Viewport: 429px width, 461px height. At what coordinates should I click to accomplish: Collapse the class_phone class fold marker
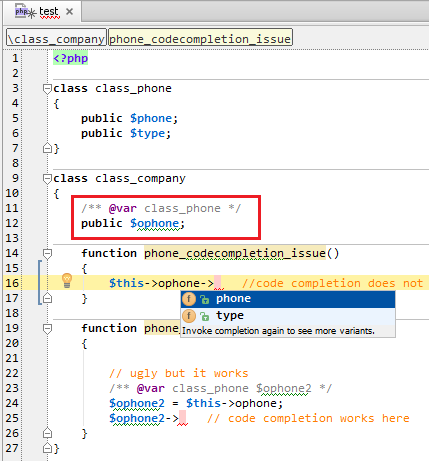(47, 89)
